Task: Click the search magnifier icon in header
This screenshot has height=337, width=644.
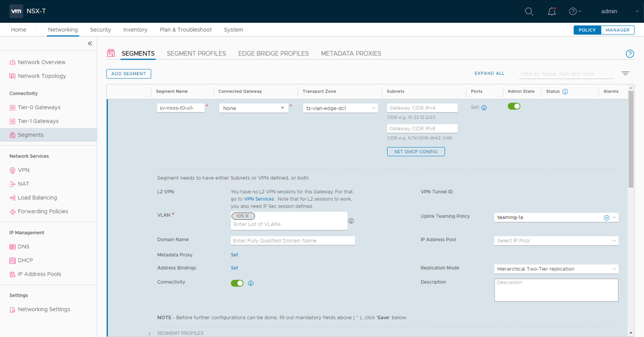Action: pyautogui.click(x=529, y=12)
